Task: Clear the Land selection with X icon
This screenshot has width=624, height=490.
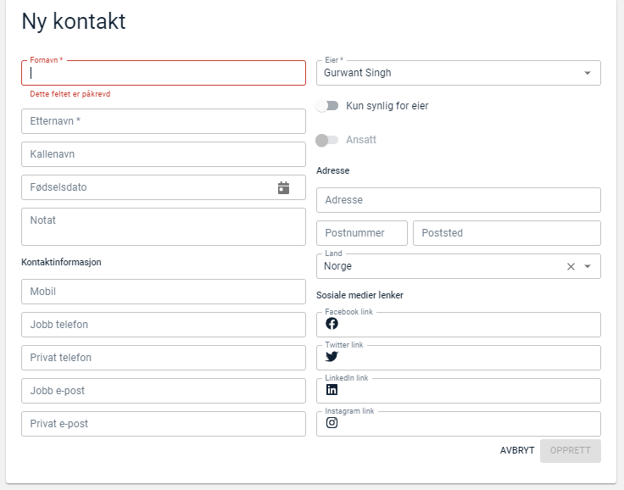Action: (x=571, y=267)
